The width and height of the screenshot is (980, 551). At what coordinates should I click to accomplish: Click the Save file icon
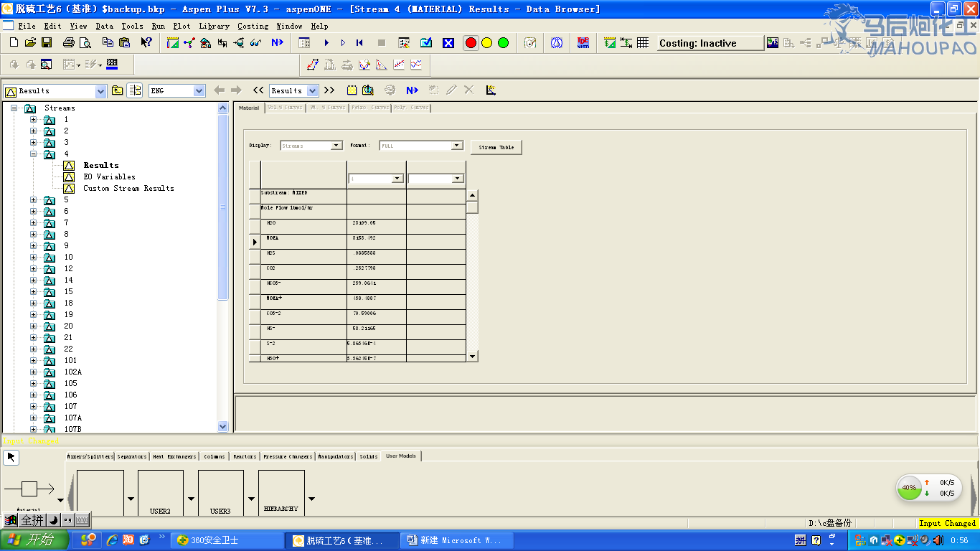pyautogui.click(x=47, y=43)
